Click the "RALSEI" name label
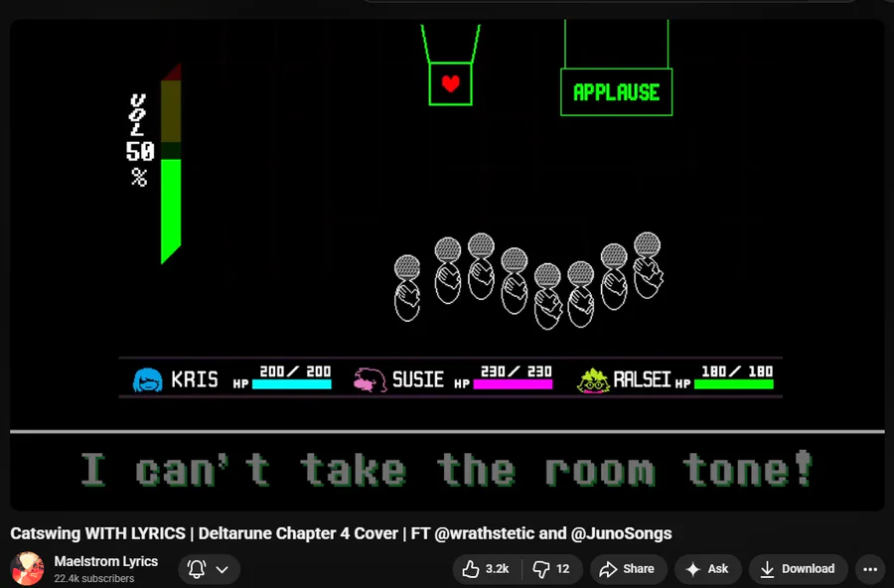Screen dimensions: 894x588 pos(642,379)
